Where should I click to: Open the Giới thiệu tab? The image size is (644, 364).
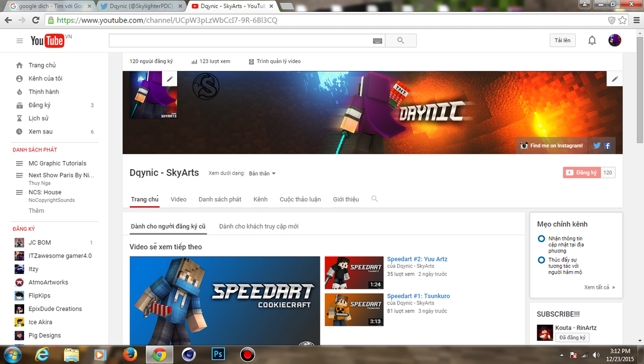click(346, 199)
